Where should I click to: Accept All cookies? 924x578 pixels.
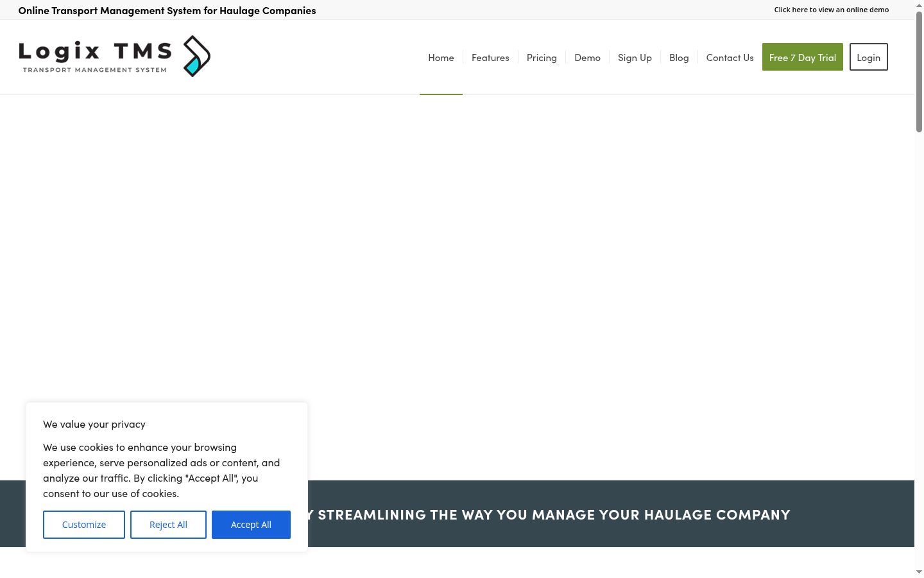click(251, 525)
